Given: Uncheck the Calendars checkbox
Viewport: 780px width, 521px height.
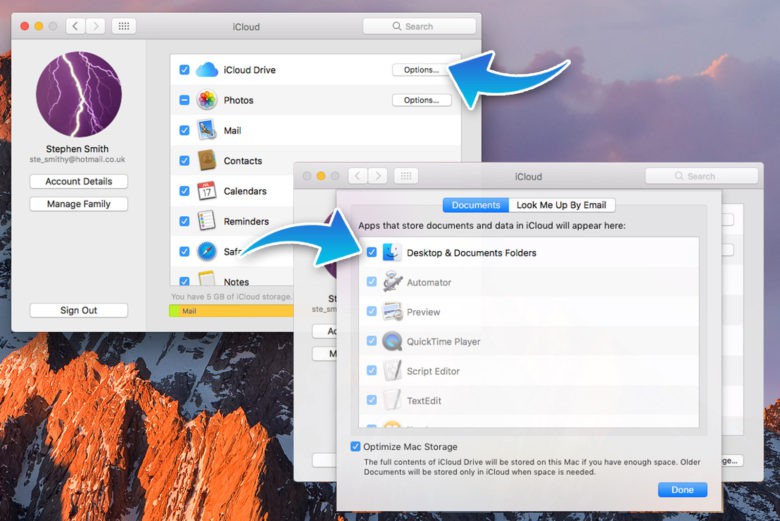Looking at the screenshot, I should 184,191.
